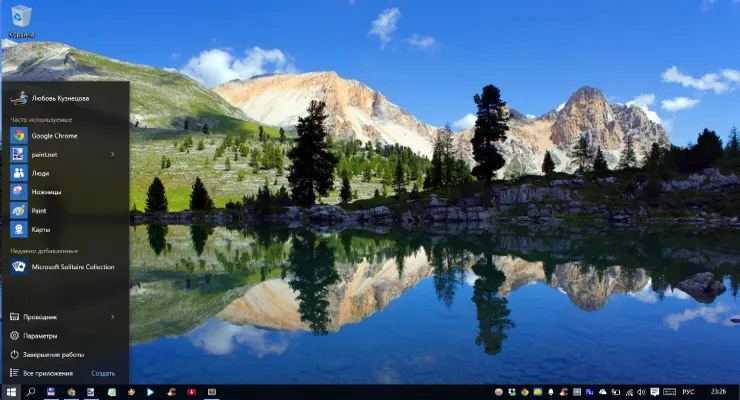Open the orange striped taskbar icon
Screen dimensions: 740x400
click(x=131, y=392)
